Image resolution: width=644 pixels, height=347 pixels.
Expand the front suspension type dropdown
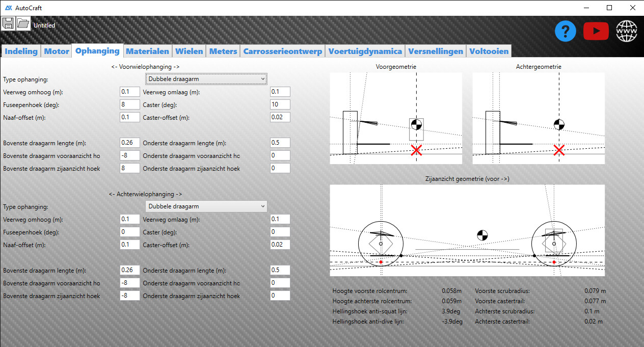(206, 79)
